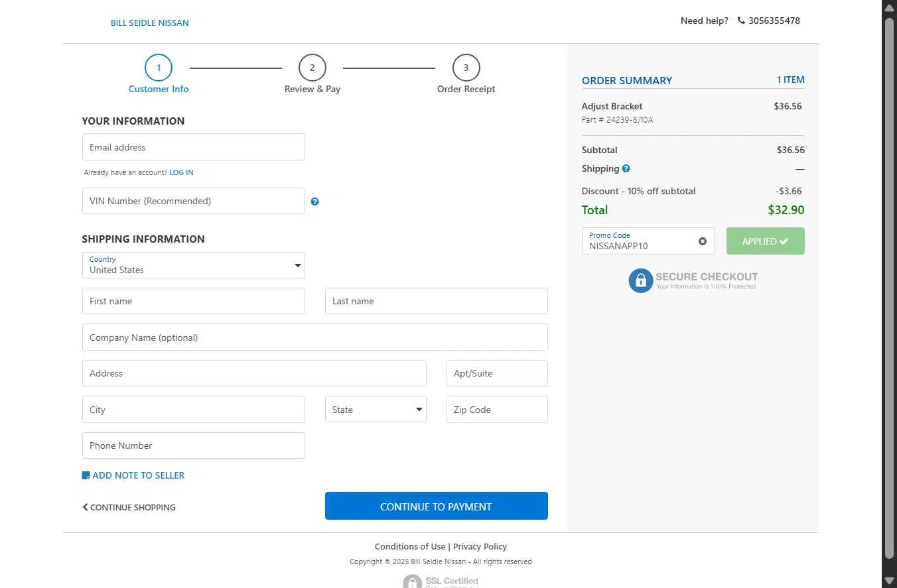Click the Promo Code input field

click(648, 241)
